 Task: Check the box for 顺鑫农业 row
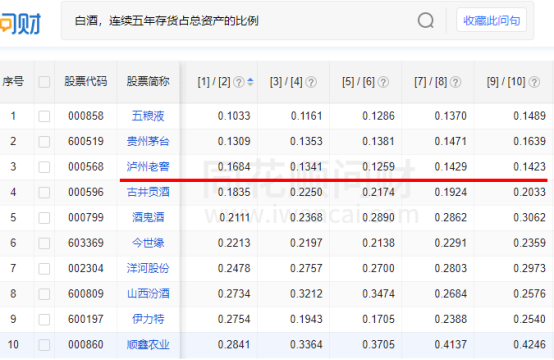click(x=44, y=345)
